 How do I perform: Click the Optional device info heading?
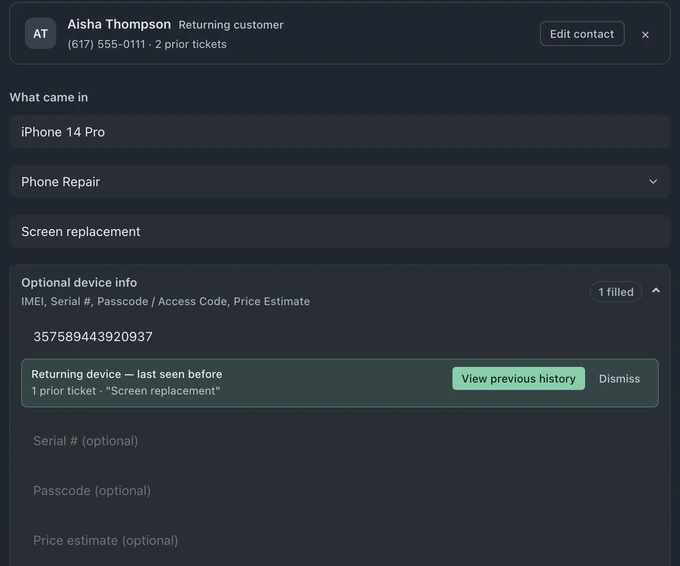coord(79,283)
